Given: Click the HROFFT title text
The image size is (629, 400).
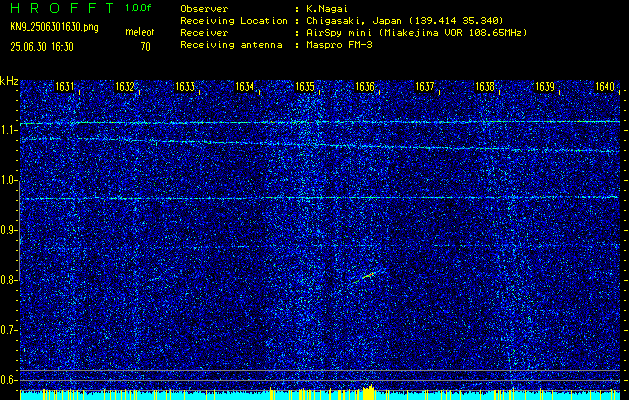Looking at the screenshot, I should (62, 8).
